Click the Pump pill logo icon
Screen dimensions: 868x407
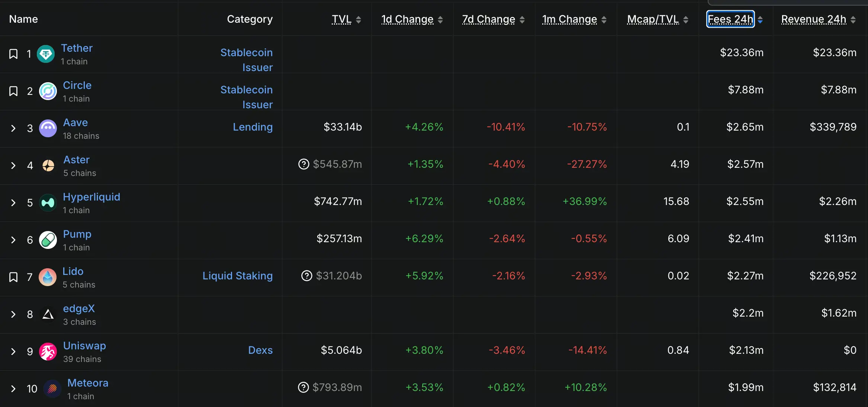[48, 240]
